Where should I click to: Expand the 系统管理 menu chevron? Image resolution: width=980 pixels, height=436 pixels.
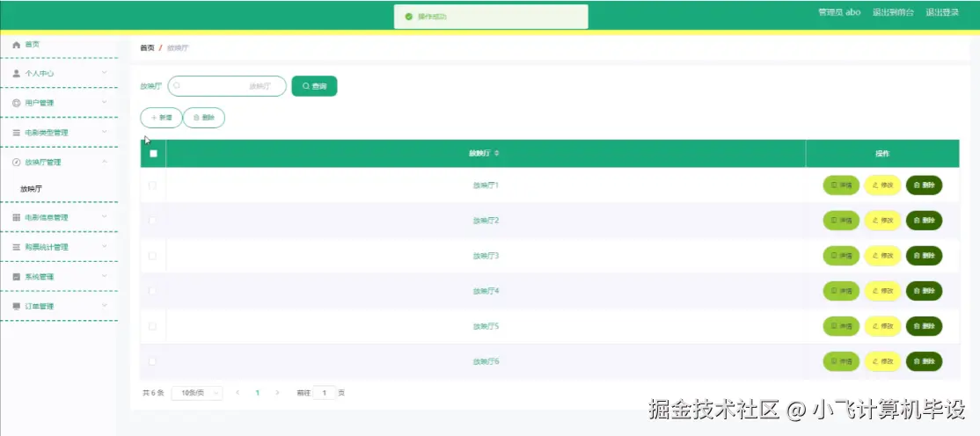pos(105,276)
